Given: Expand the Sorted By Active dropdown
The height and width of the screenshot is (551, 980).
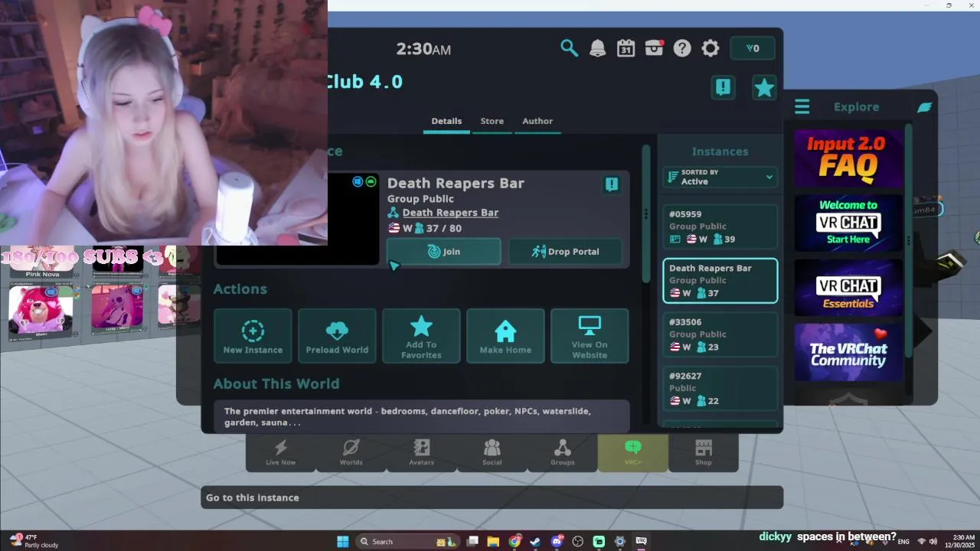Looking at the screenshot, I should (x=720, y=177).
